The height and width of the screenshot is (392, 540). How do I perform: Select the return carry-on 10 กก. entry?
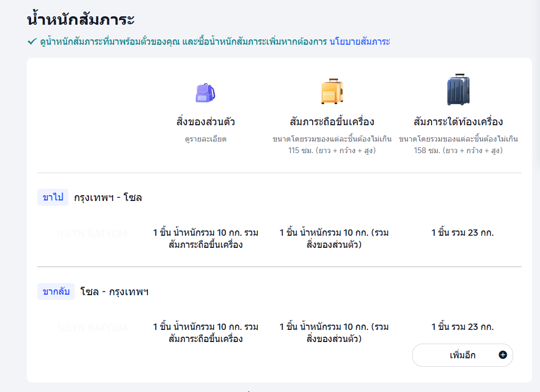point(333,332)
